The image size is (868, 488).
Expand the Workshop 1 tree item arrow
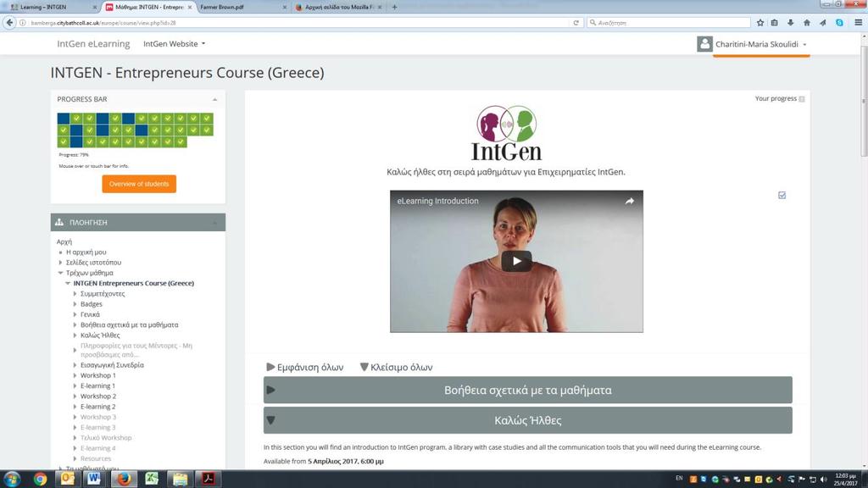[75, 375]
